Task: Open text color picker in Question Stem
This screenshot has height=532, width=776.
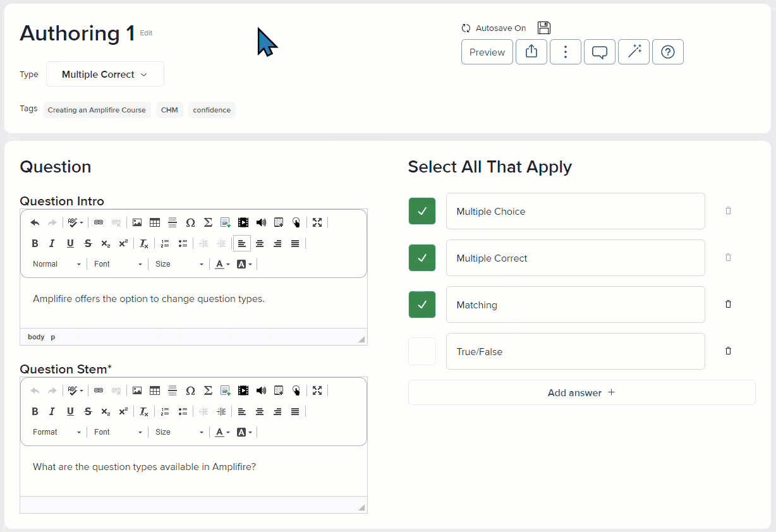Action: pyautogui.click(x=222, y=432)
